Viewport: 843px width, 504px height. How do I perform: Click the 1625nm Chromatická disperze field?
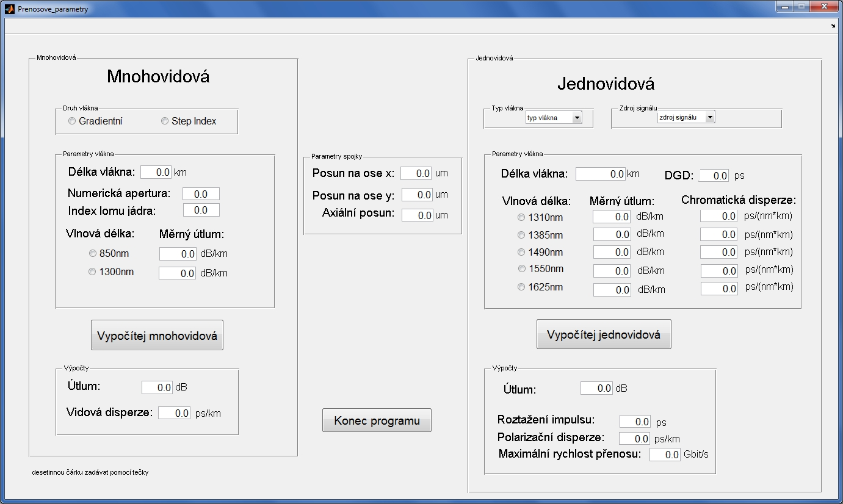click(x=719, y=289)
